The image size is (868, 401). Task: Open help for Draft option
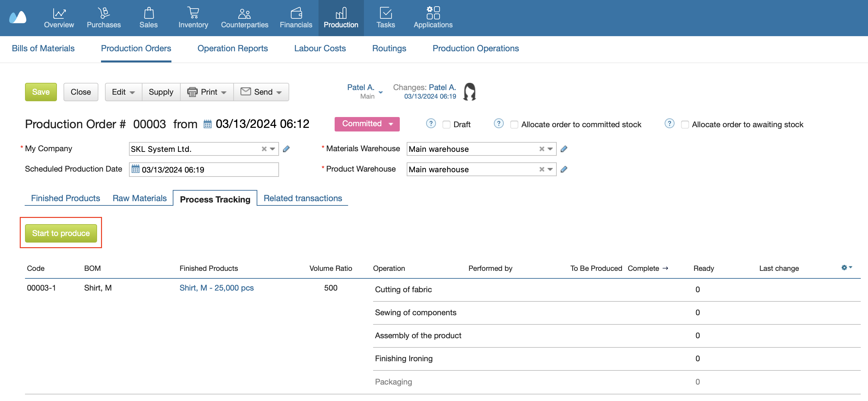pyautogui.click(x=431, y=124)
